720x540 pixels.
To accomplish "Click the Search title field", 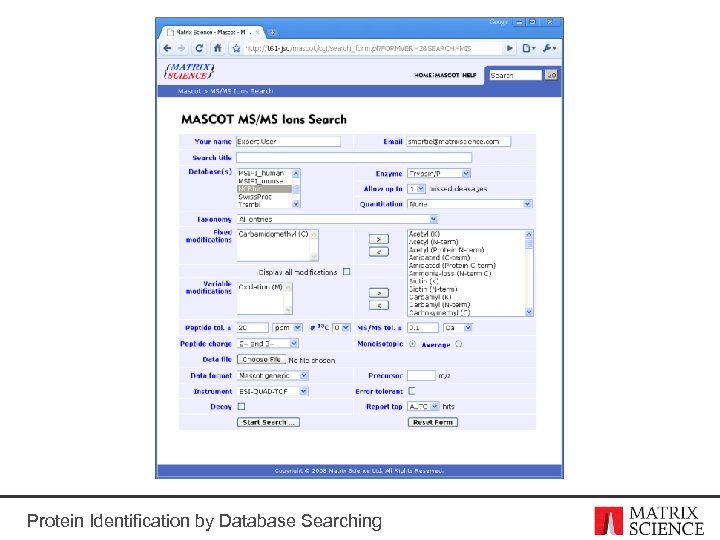I will click(x=354, y=158).
